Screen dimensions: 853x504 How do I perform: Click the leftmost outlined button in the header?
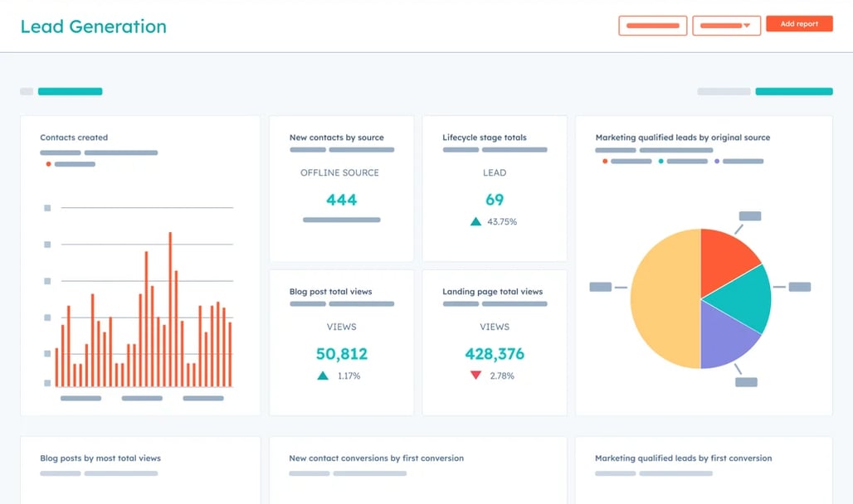[x=652, y=25]
